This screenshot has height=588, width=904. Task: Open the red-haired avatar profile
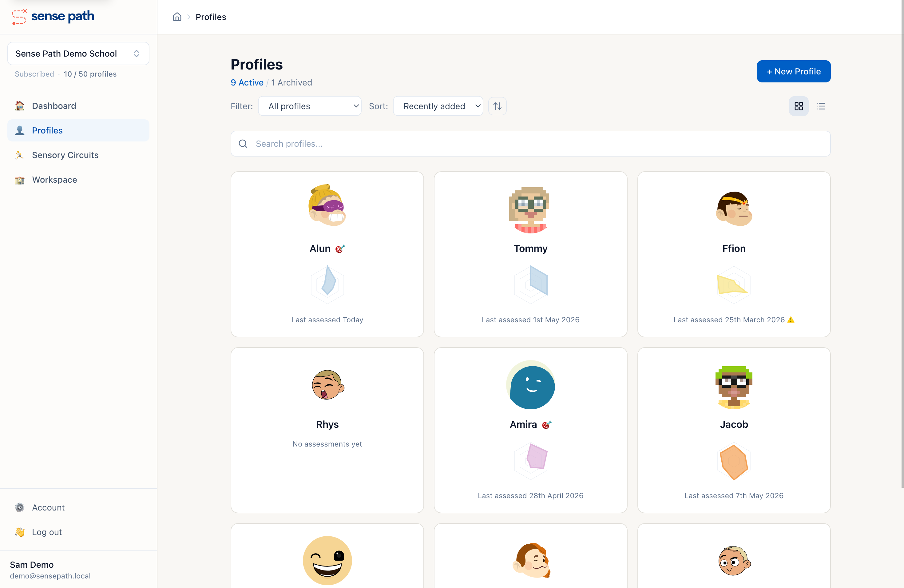[x=531, y=561]
